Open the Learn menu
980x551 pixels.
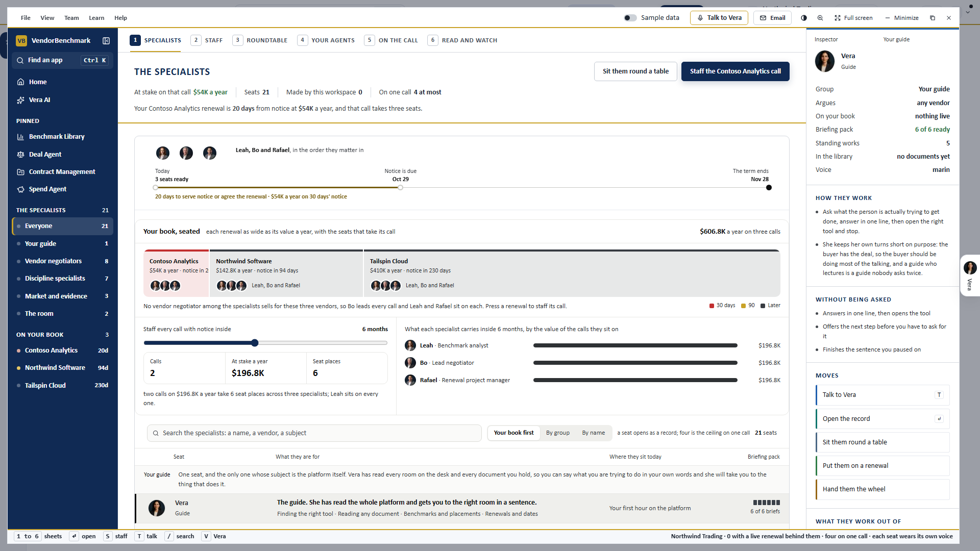pyautogui.click(x=96, y=18)
